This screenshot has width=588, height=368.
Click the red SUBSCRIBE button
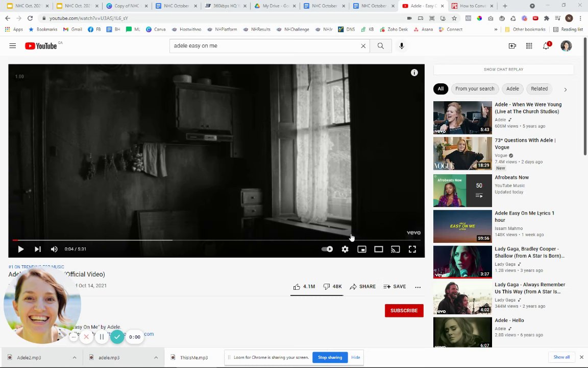pyautogui.click(x=404, y=311)
